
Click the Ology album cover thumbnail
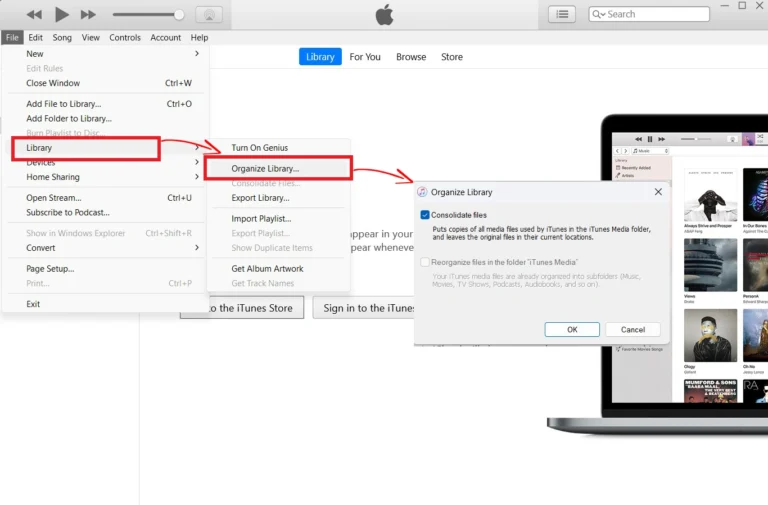tap(711, 336)
